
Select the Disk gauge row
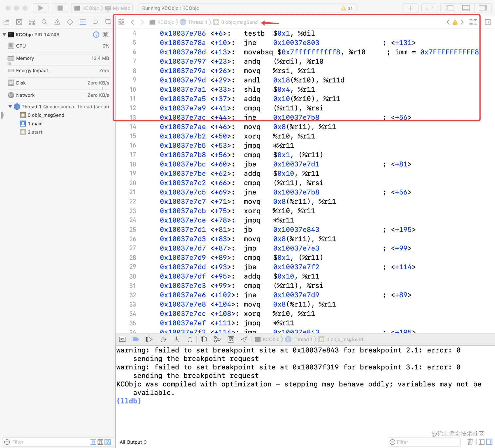tap(58, 83)
